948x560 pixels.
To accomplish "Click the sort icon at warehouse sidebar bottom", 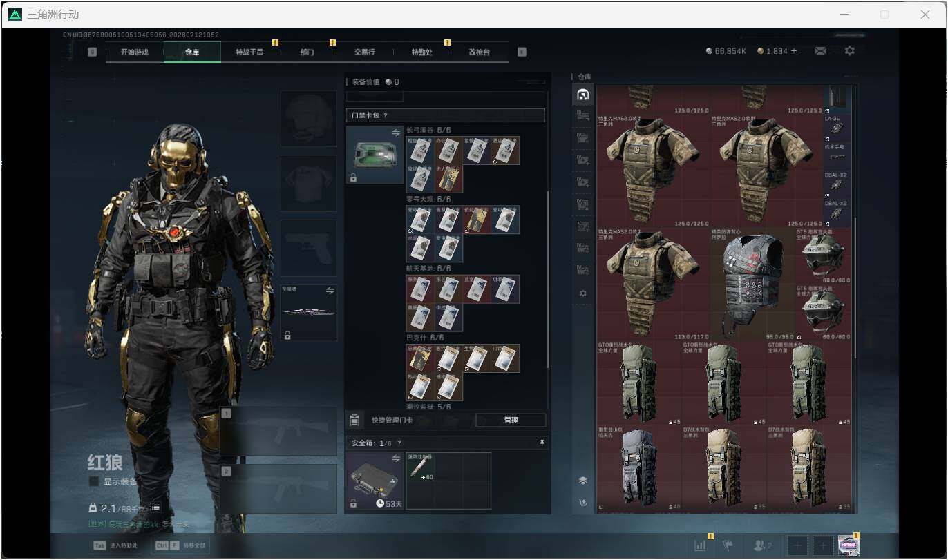I will point(583,503).
